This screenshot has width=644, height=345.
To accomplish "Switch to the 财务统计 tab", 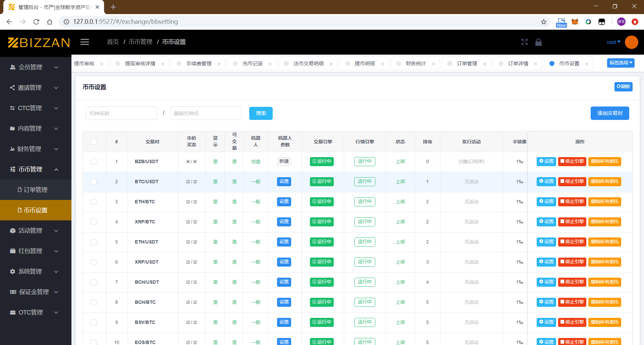I will [416, 64].
